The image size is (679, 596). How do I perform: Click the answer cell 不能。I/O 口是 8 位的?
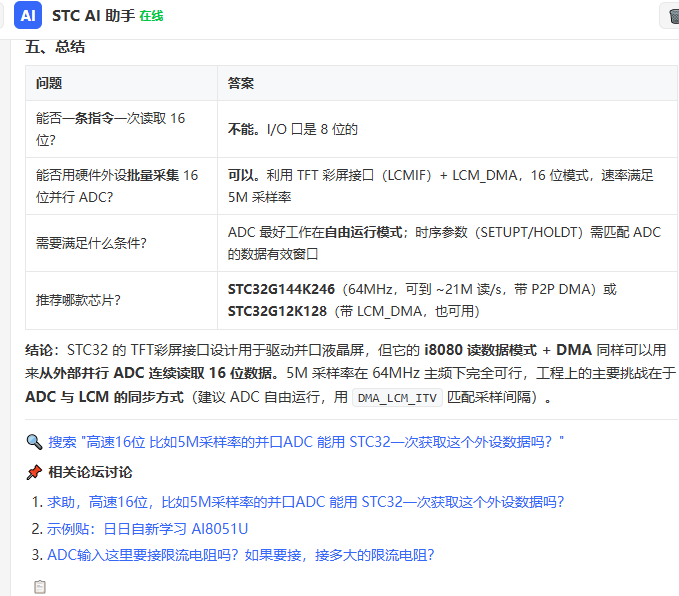coord(447,129)
